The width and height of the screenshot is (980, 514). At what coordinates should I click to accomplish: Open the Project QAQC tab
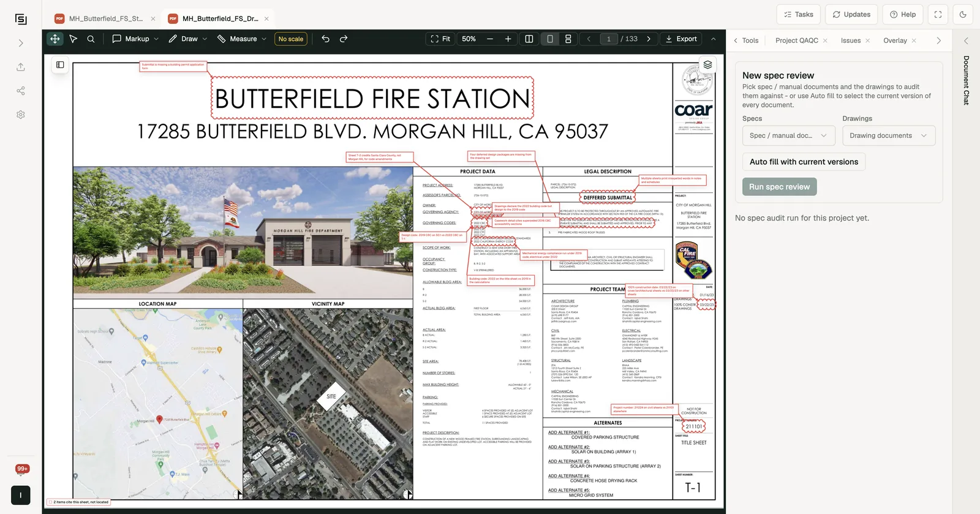click(x=796, y=40)
